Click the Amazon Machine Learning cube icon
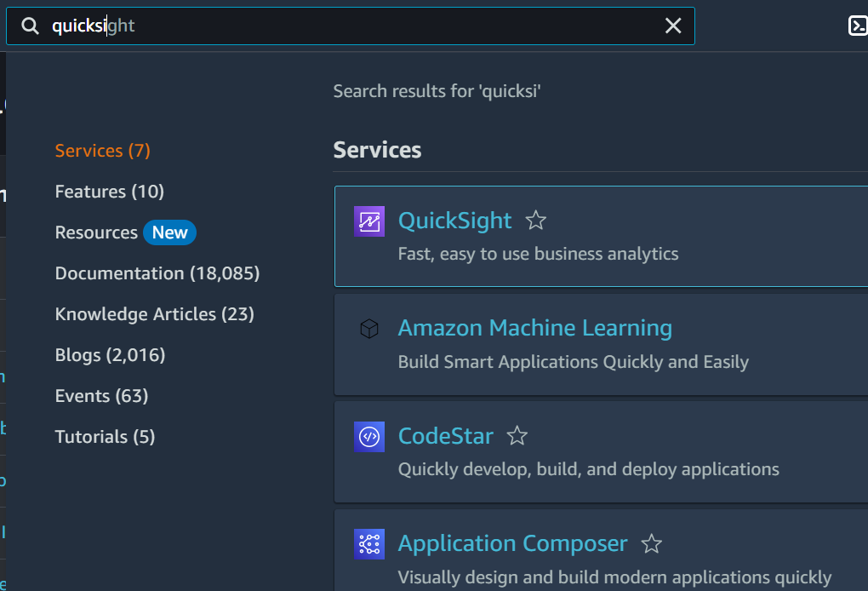 click(x=369, y=328)
